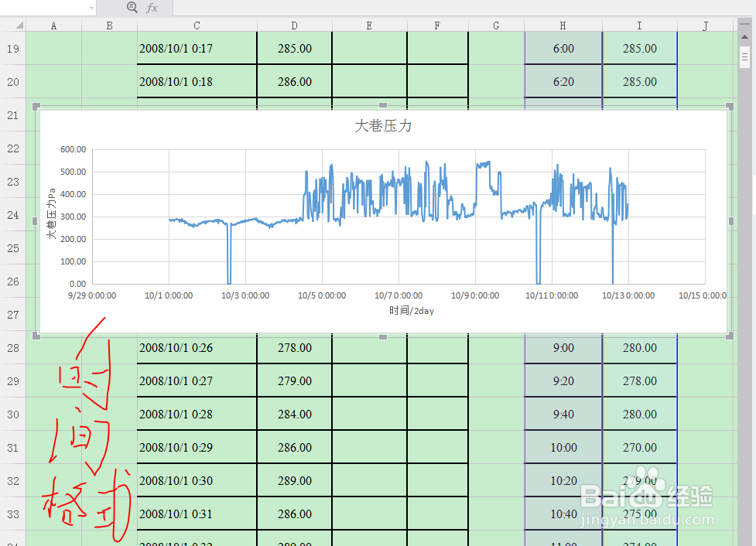This screenshot has height=546, width=756.
Task: Click the scroll-up arrow on the vertical scrollbar
Action: tap(746, 36)
